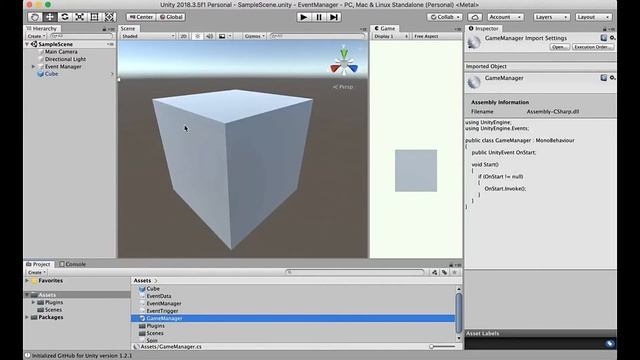Open the cloud Services button
This screenshot has width=640, height=360.
click(475, 17)
